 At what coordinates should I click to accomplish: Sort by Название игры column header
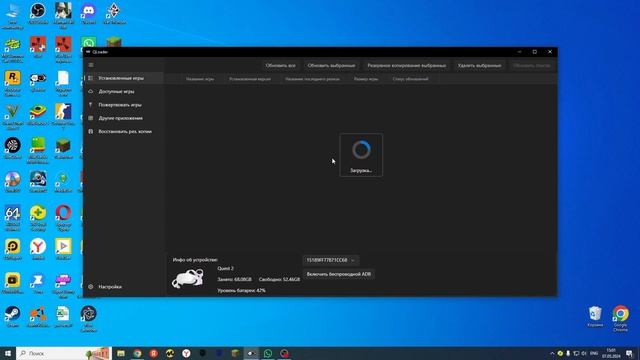(200, 79)
